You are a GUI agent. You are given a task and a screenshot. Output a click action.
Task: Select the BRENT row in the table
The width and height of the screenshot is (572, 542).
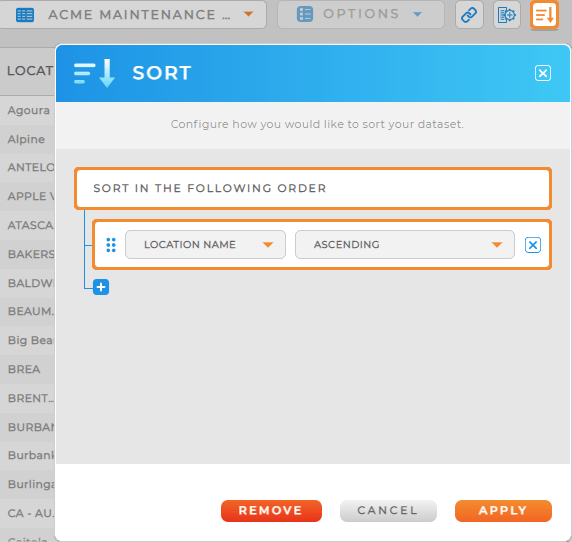click(x=27, y=398)
